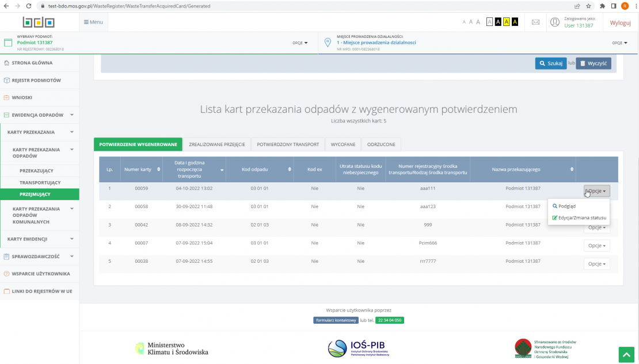Screen dimensions: 639x364
Task: Click the user profile avatar icon
Action: click(555, 22)
